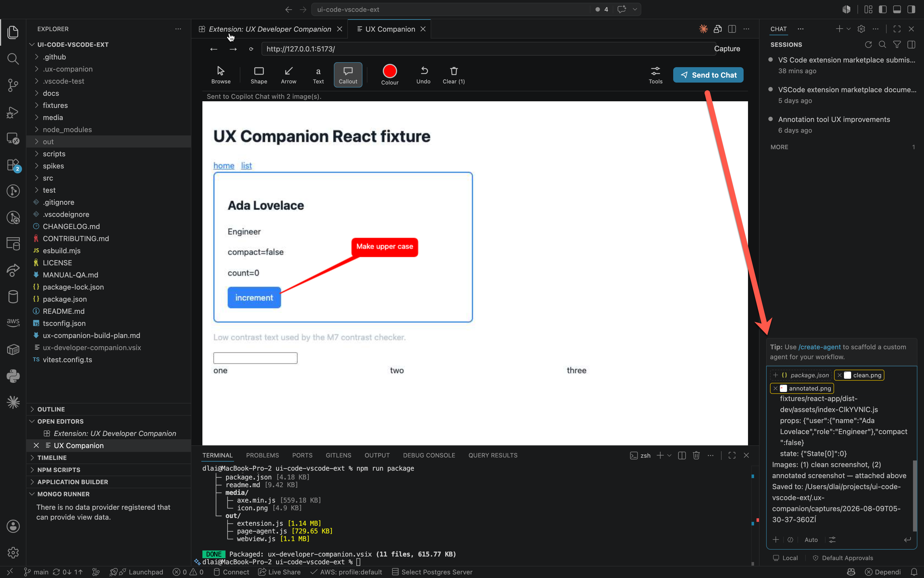Open the Auto model picker
924x578 pixels.
(x=811, y=540)
